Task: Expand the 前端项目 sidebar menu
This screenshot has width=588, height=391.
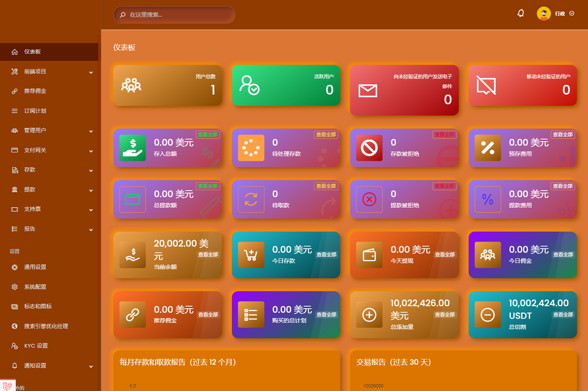Action: tap(49, 72)
